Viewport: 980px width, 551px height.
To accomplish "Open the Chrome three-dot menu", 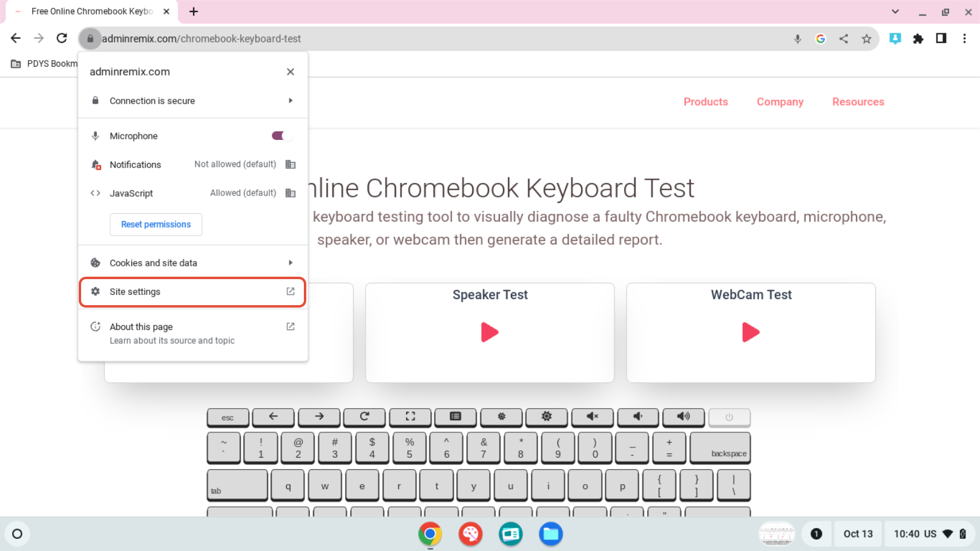I will click(964, 39).
